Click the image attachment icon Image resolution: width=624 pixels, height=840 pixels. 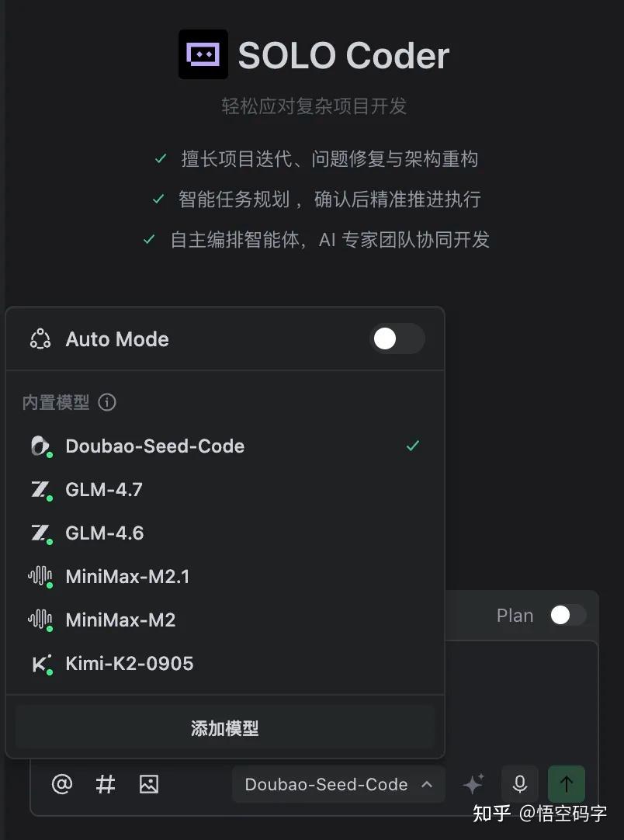148,784
